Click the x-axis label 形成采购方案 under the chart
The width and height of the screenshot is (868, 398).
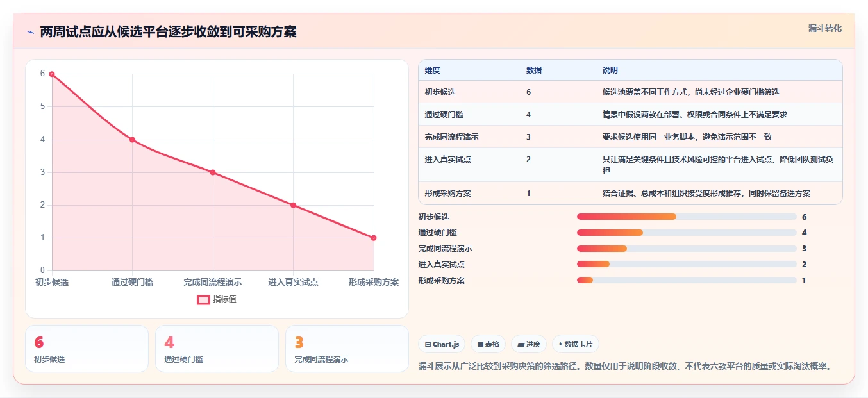(x=374, y=282)
